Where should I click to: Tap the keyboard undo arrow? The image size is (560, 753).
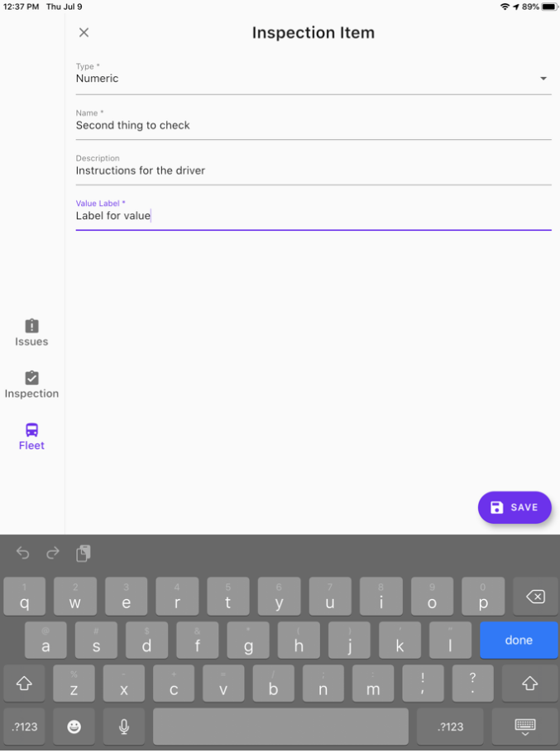pyautogui.click(x=23, y=554)
